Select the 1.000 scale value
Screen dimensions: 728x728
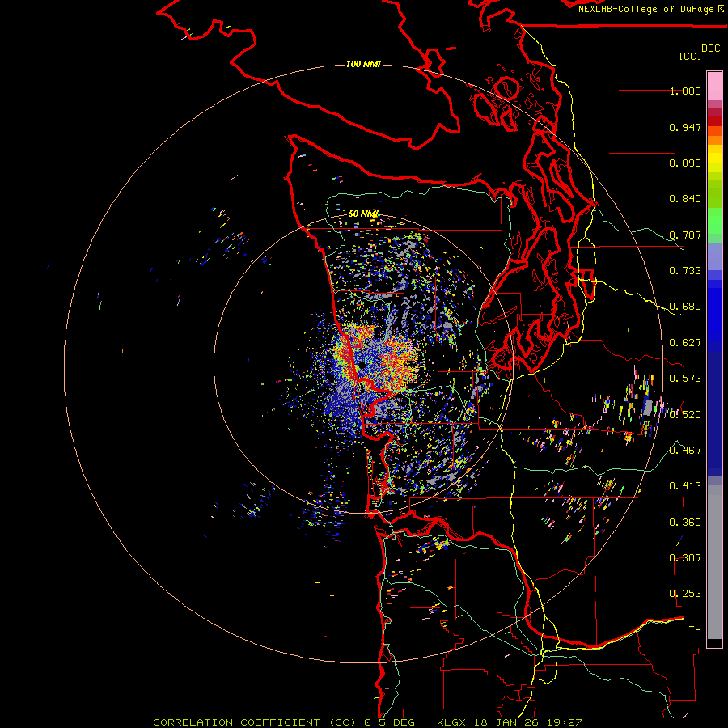pyautogui.click(x=685, y=91)
